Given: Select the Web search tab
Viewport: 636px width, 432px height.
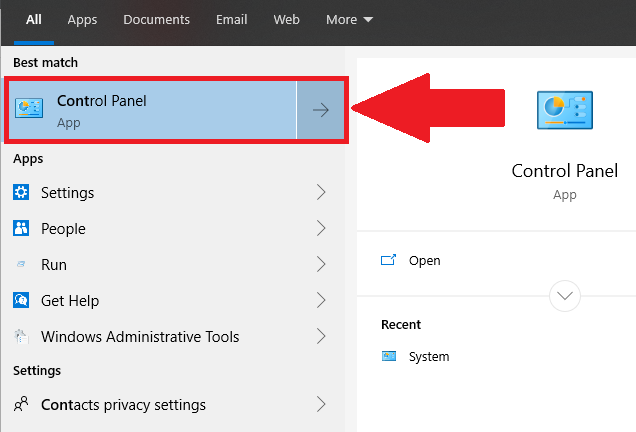Looking at the screenshot, I should click(286, 19).
